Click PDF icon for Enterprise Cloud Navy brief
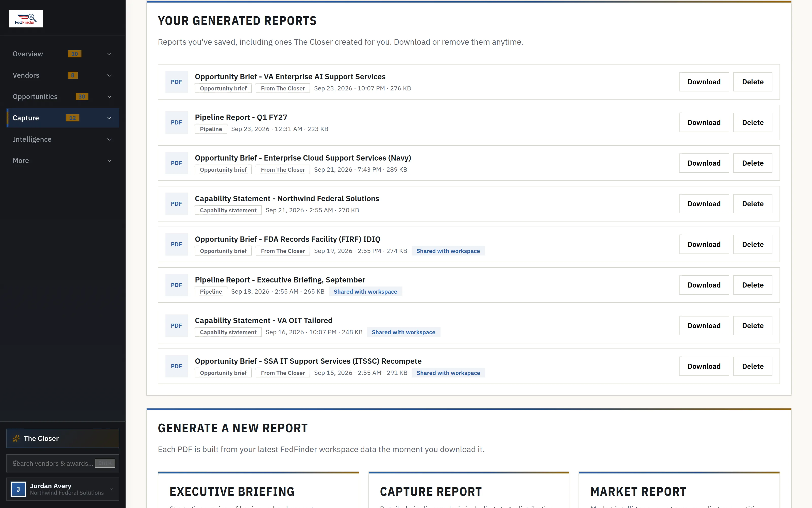Screen dimensions: 812x508 (177, 163)
